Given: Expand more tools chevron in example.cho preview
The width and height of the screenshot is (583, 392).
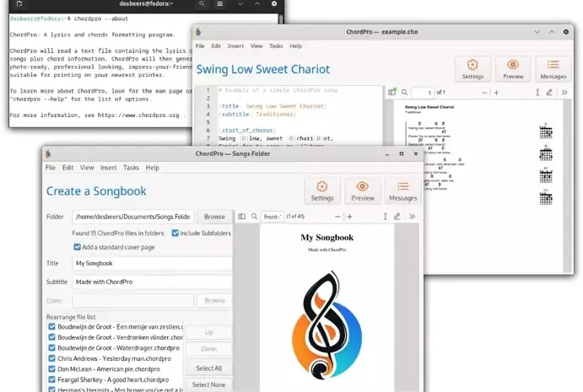Looking at the screenshot, I should point(564,92).
